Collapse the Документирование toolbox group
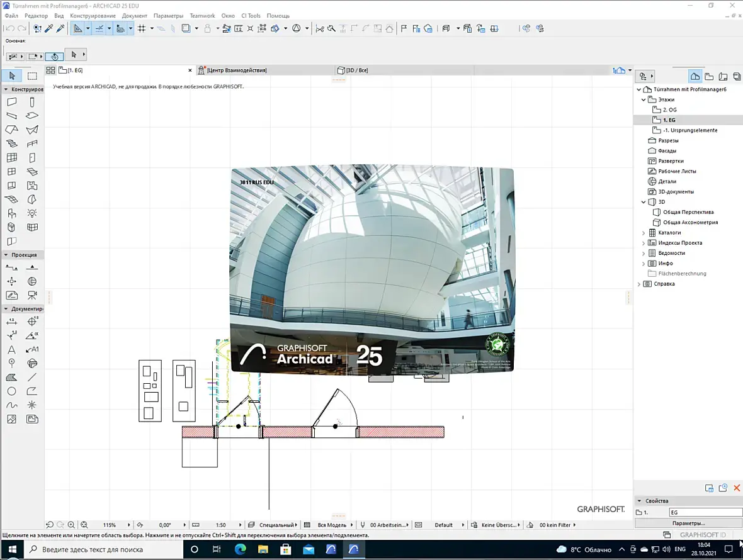 [6, 309]
